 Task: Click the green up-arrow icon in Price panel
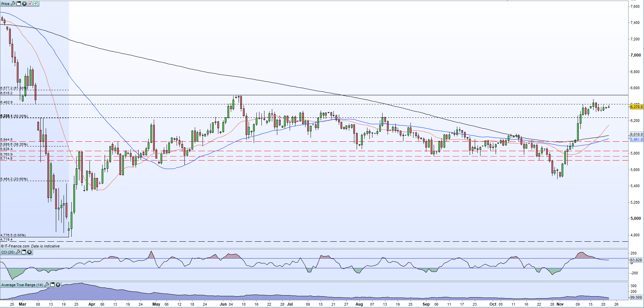pos(36,3)
